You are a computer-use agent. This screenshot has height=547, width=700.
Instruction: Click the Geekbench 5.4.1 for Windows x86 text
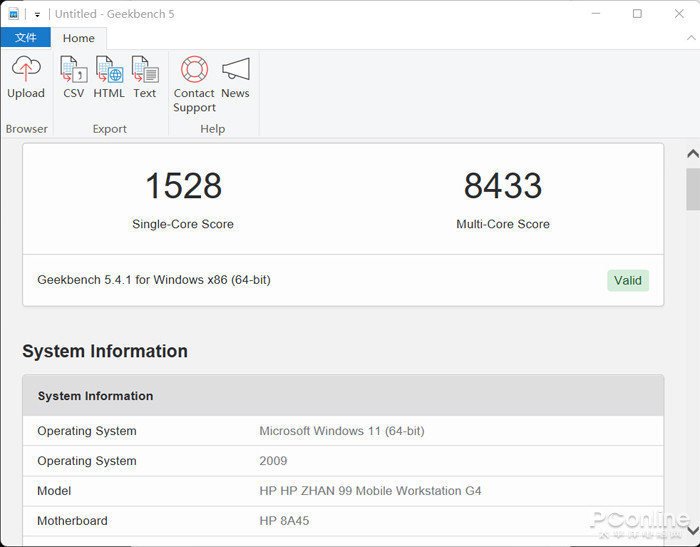[x=154, y=280]
